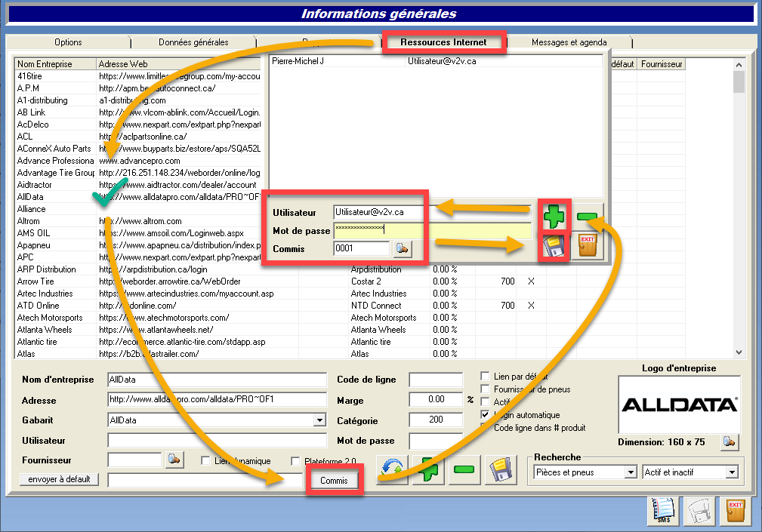Delete the resource with the bottom green minus
762x532 pixels.
click(x=464, y=469)
